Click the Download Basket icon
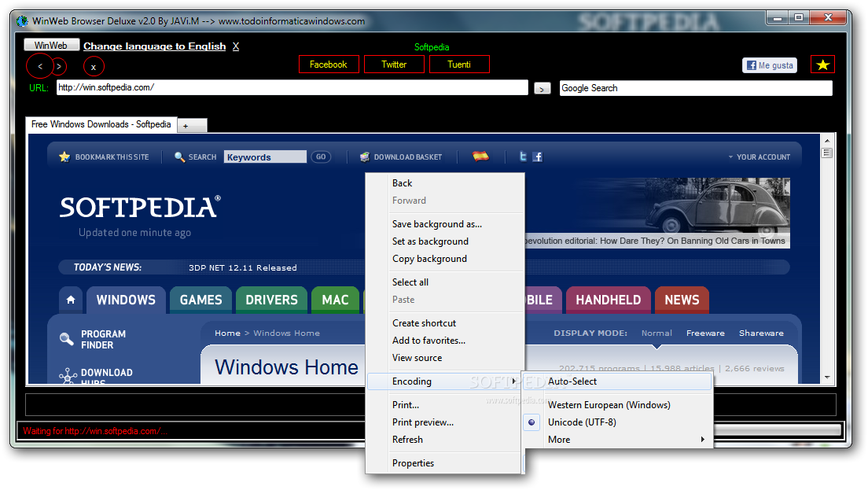Image resolution: width=868 pixels, height=490 pixels. click(364, 157)
